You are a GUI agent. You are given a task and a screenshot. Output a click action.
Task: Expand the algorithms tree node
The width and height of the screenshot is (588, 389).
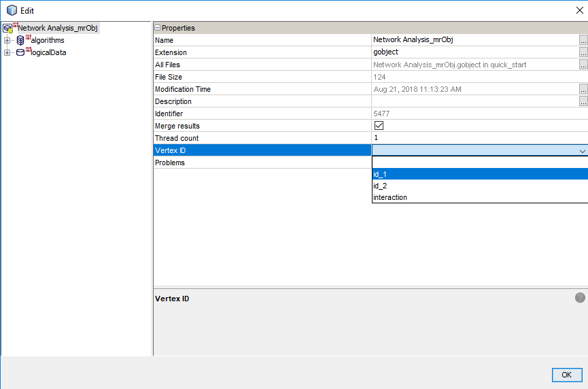coord(7,41)
